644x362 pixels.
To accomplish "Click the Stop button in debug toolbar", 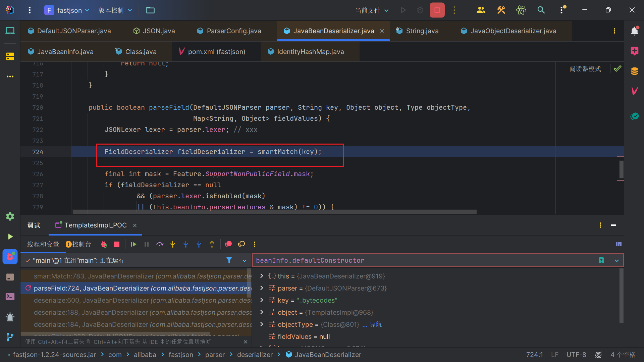I will (x=117, y=244).
